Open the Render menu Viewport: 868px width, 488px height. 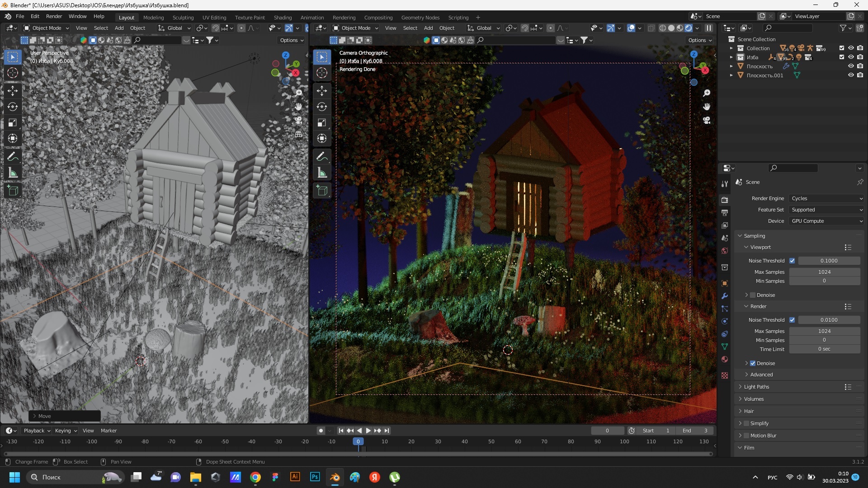(54, 16)
